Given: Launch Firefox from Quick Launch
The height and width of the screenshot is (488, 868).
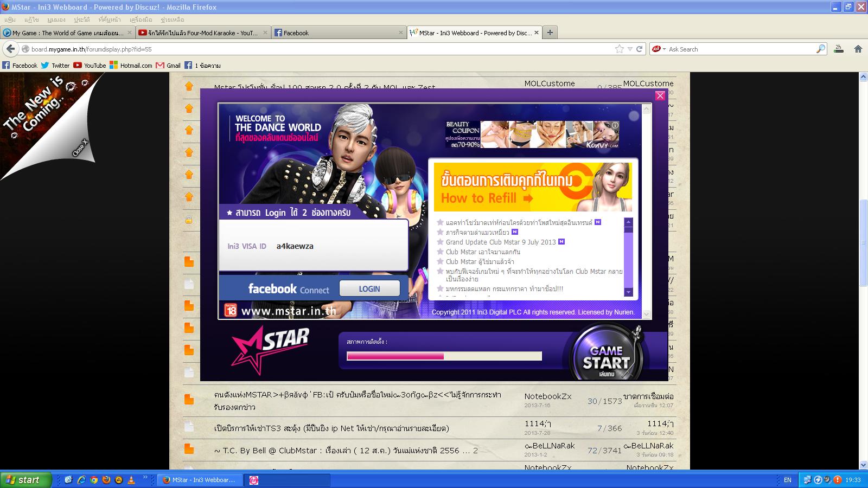Looking at the screenshot, I should tap(106, 480).
